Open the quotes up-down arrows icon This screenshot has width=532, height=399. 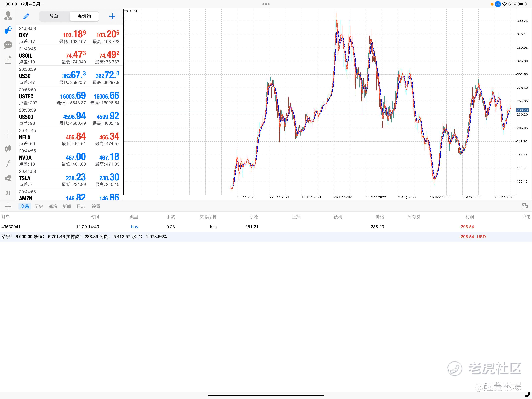coord(8,30)
